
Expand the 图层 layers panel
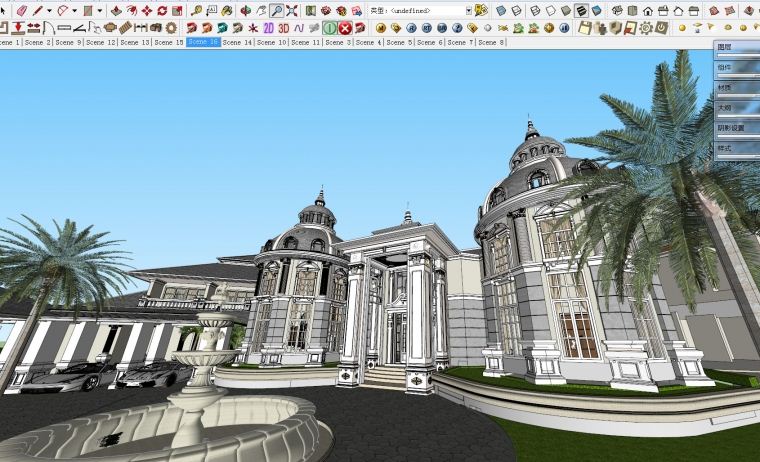point(737,50)
